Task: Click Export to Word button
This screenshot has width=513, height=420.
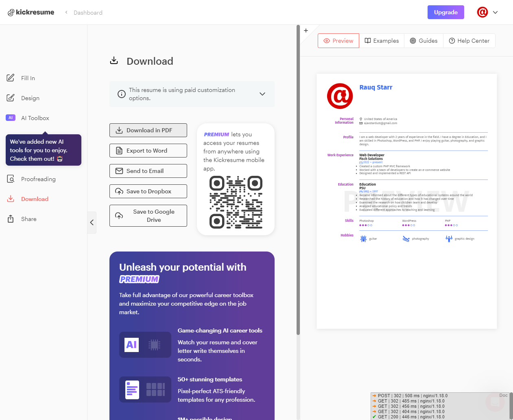Action: [x=148, y=151]
